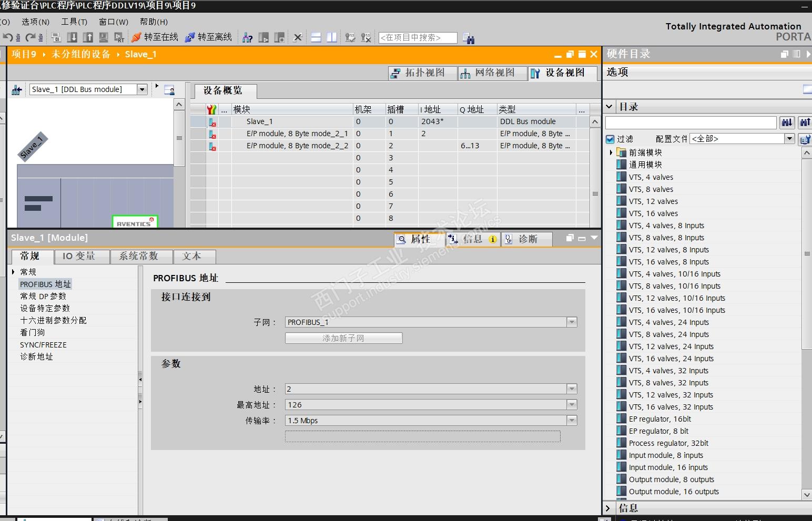Image resolution: width=812 pixels, height=521 pixels.
Task: Open the 诊断 inspector tab
Action: click(x=527, y=239)
